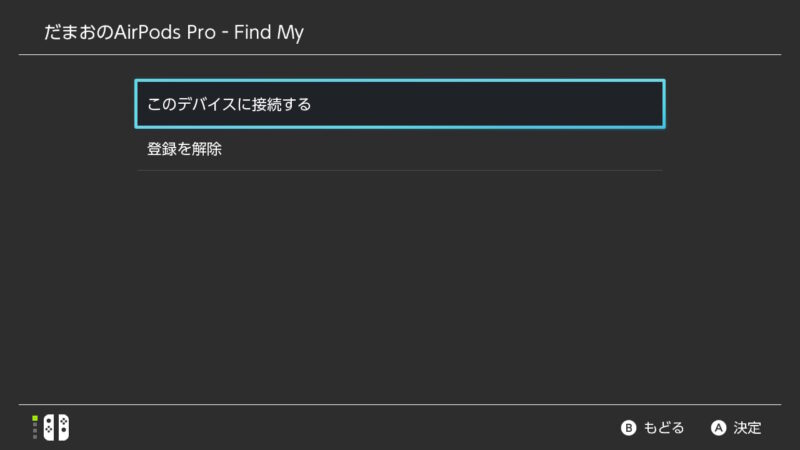Click the 解除 characters in second option
Image resolution: width=800 pixels, height=450 pixels.
207,149
